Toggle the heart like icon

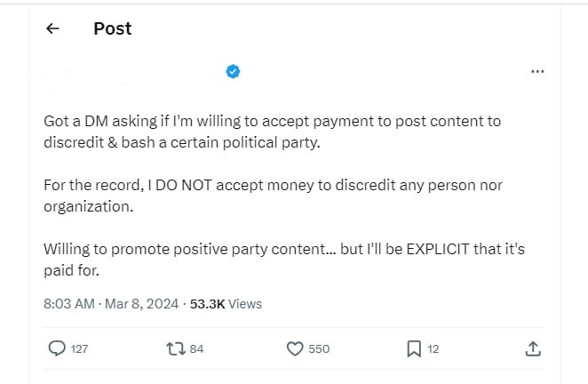(x=296, y=349)
